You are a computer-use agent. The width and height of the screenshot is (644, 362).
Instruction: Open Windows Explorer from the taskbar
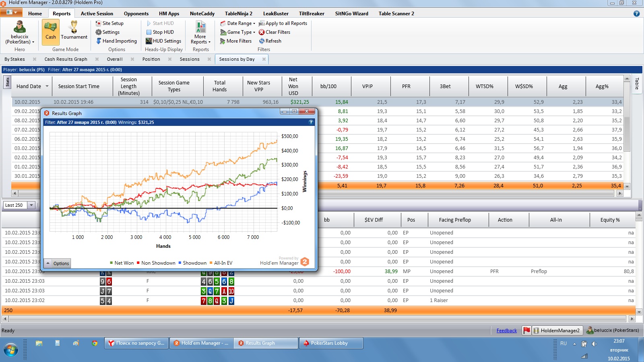pyautogui.click(x=39, y=343)
